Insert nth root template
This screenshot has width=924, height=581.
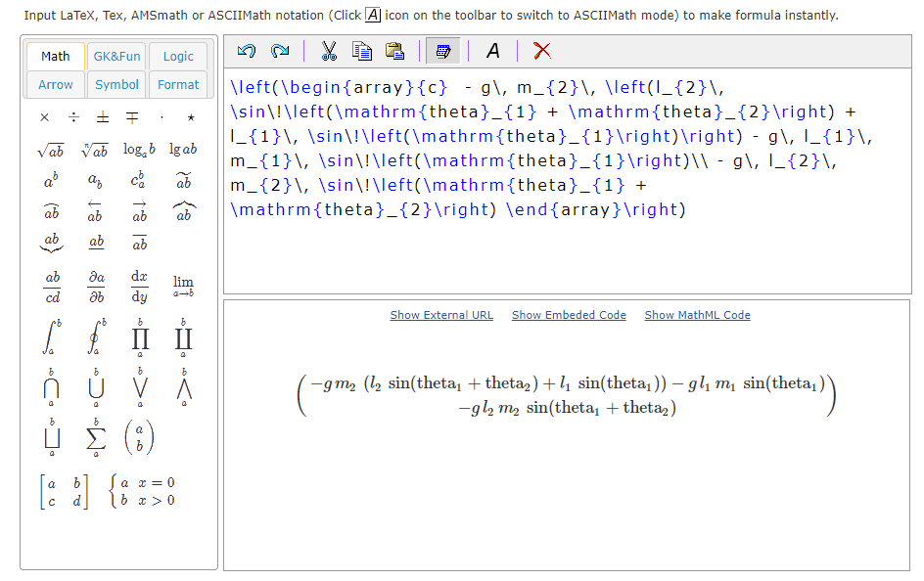[94, 151]
